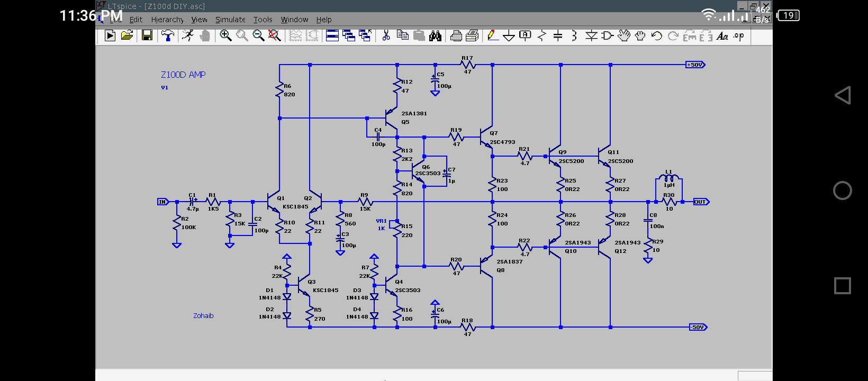868x381 pixels.
Task: Add SPICE directive (.op icon)
Action: (x=739, y=36)
